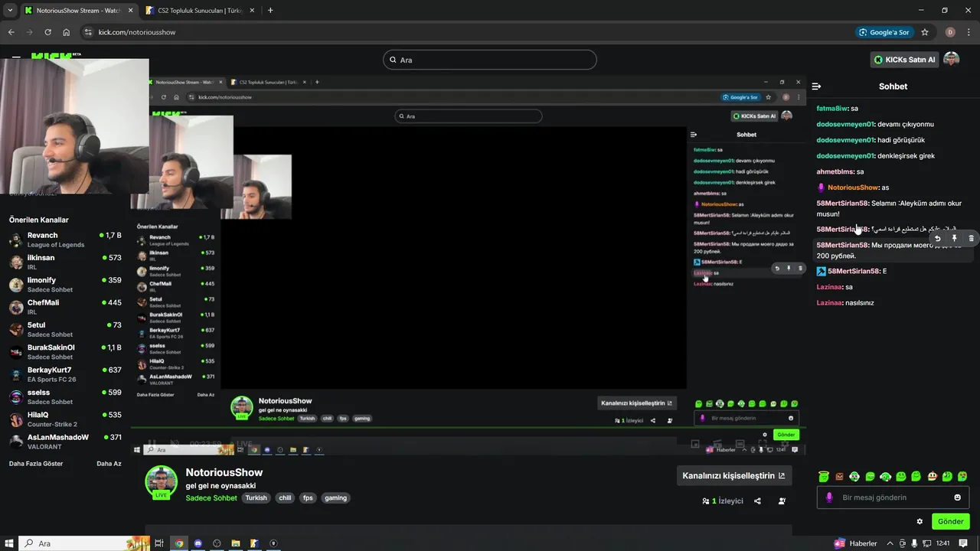Open ilkinsan channel in recommended list
This screenshot has width=980, height=551.
click(x=65, y=262)
